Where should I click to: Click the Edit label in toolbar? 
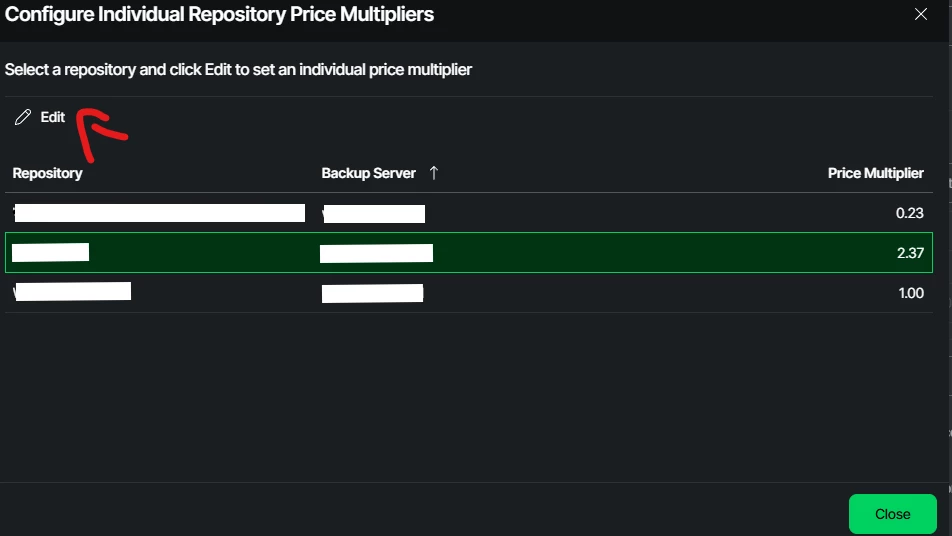[53, 117]
